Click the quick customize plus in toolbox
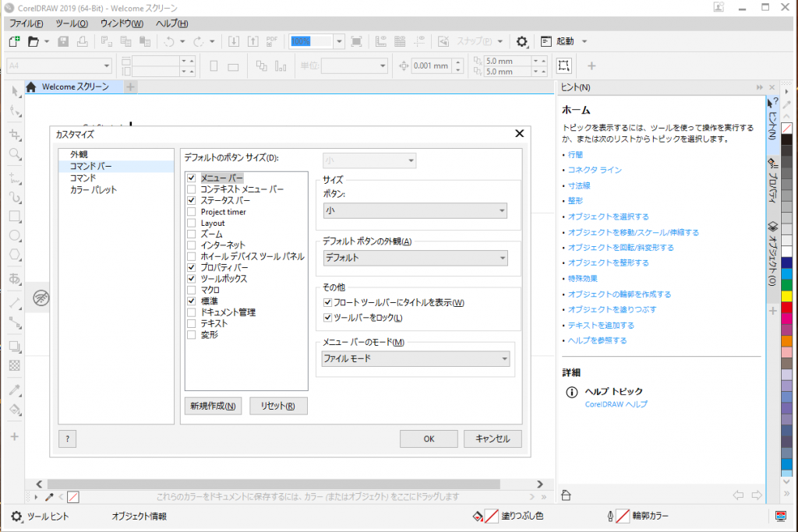The height and width of the screenshot is (532, 798). pyautogui.click(x=15, y=436)
